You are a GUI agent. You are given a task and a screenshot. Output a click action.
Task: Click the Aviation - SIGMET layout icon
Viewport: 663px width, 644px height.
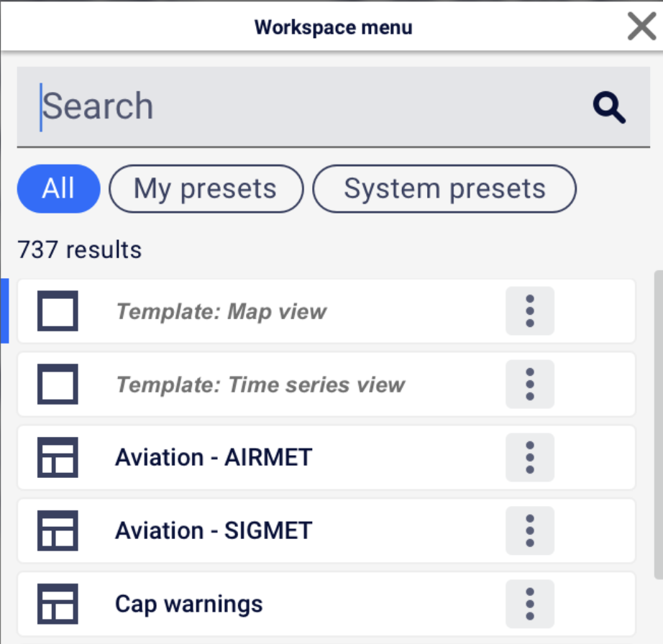[x=58, y=530]
